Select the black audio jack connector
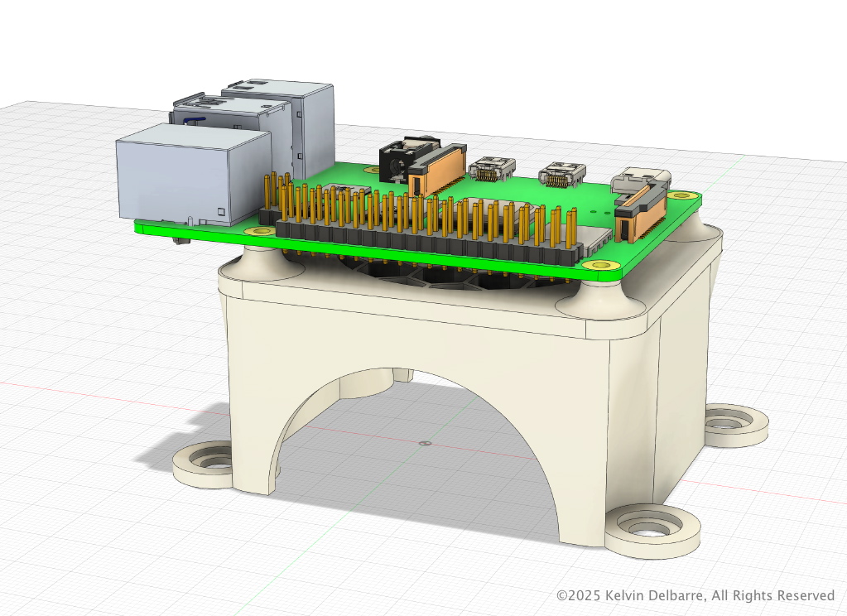847x616 pixels. click(394, 164)
